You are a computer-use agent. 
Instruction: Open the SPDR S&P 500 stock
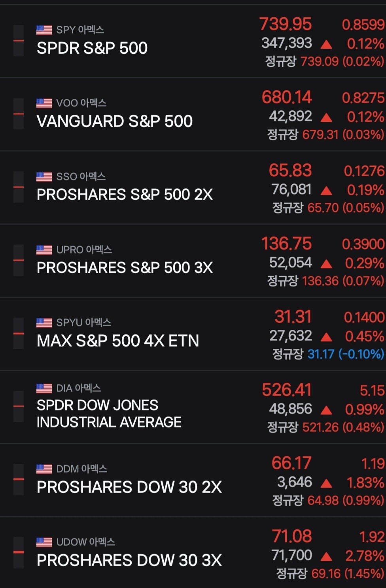pos(92,48)
